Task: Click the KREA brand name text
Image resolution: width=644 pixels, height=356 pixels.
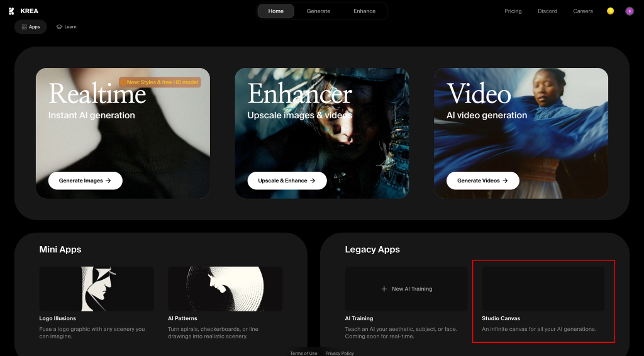Action: 29,11
